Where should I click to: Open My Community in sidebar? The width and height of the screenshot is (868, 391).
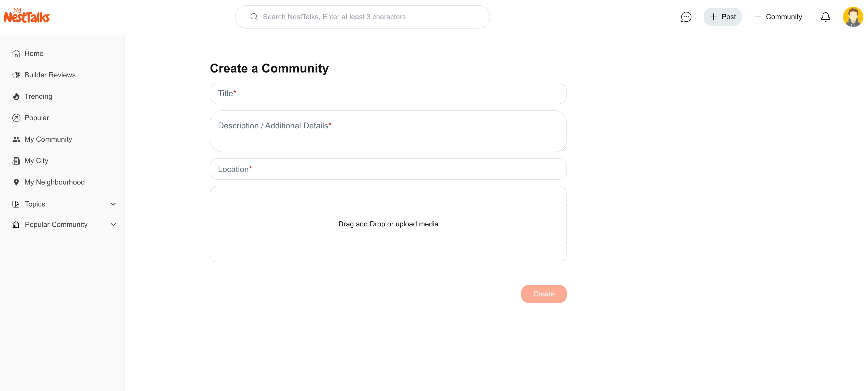point(48,140)
